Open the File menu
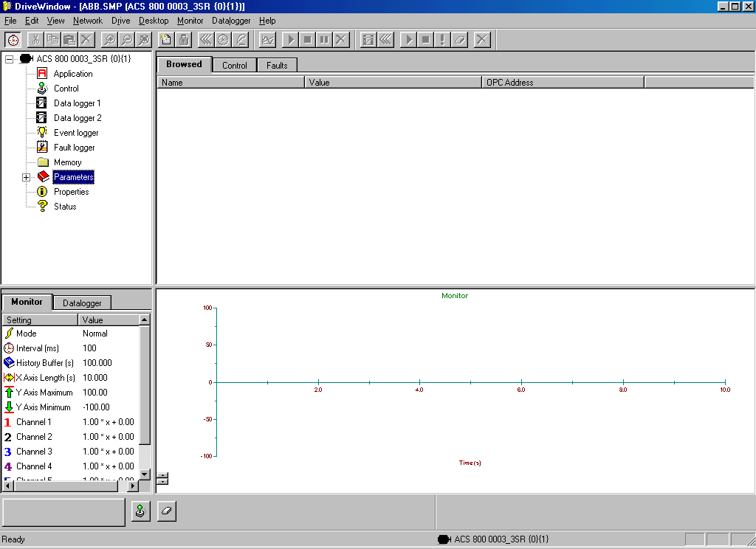756x549 pixels. 10,21
